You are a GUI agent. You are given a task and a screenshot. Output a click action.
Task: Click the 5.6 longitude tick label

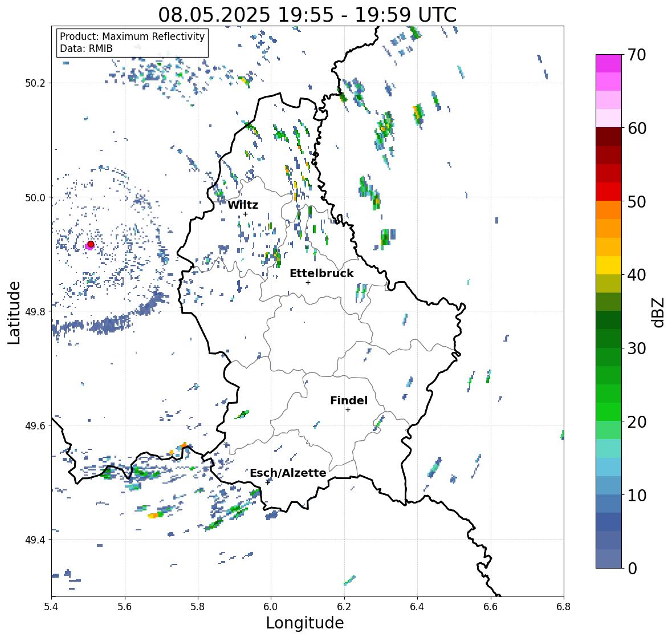tap(125, 607)
